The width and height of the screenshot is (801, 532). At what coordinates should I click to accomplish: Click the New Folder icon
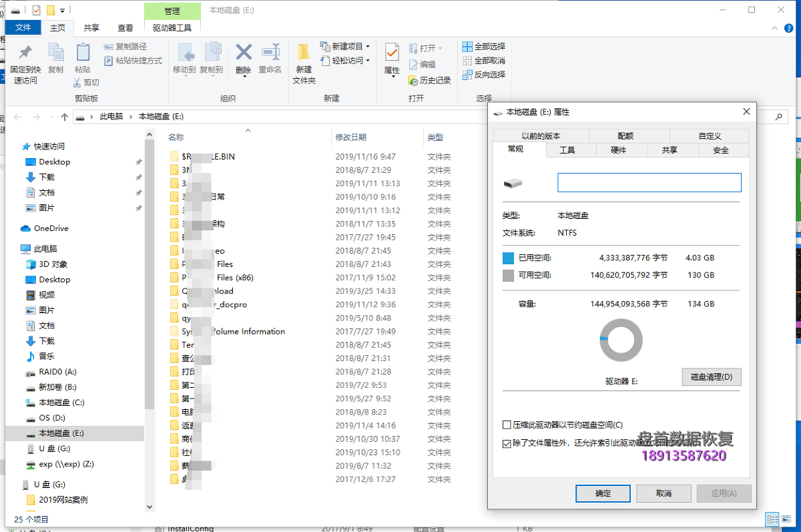[304, 54]
